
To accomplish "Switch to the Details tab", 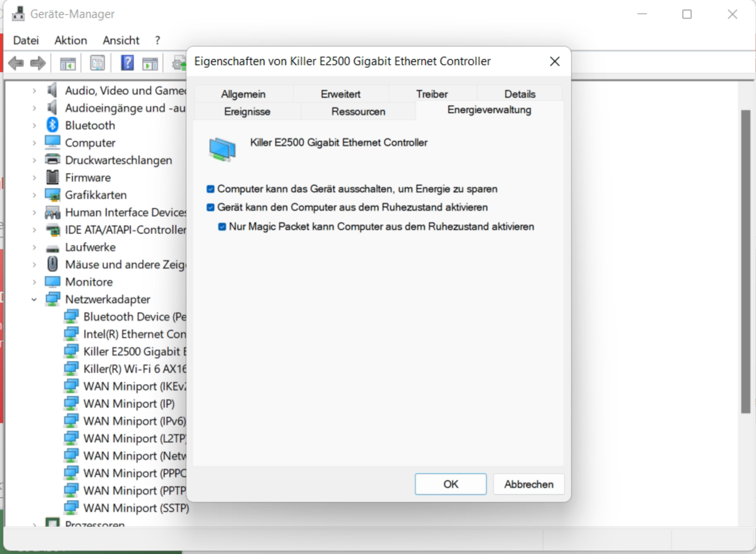I will [520, 94].
